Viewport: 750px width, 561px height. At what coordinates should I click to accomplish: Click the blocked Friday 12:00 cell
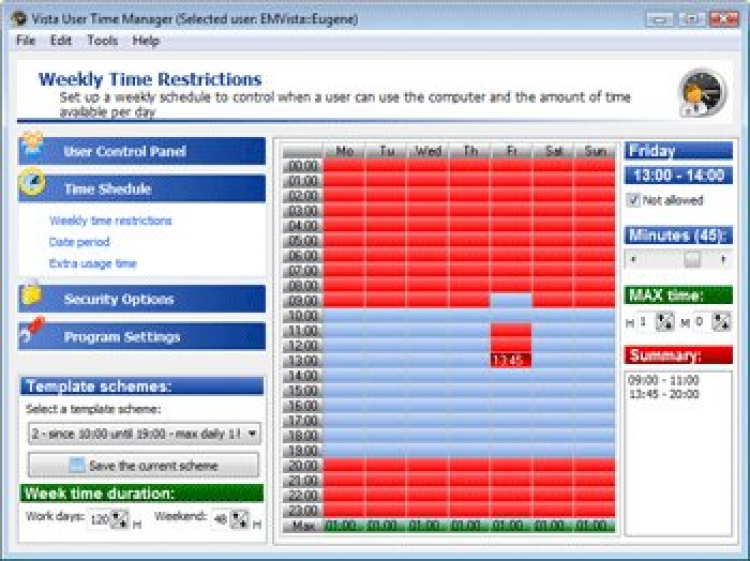click(x=511, y=345)
